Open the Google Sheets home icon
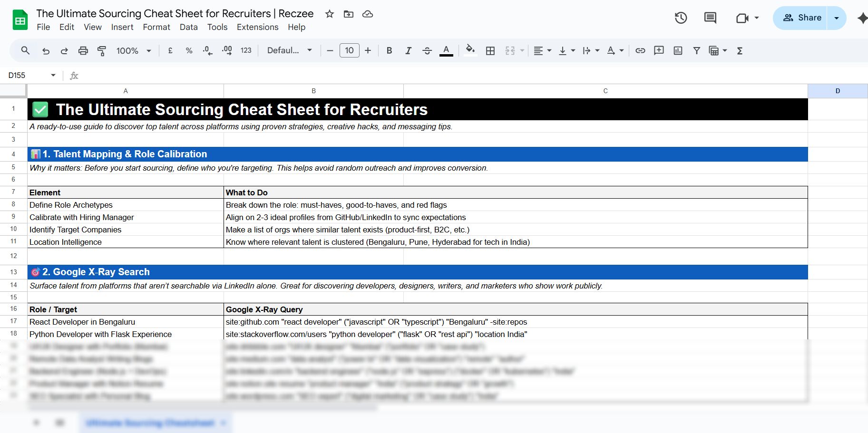The image size is (868, 433). (x=20, y=20)
